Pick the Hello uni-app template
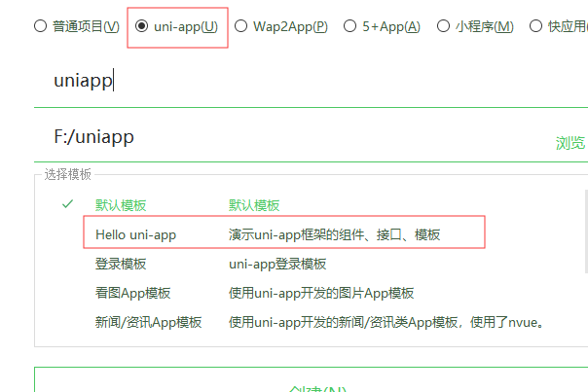 click(135, 234)
